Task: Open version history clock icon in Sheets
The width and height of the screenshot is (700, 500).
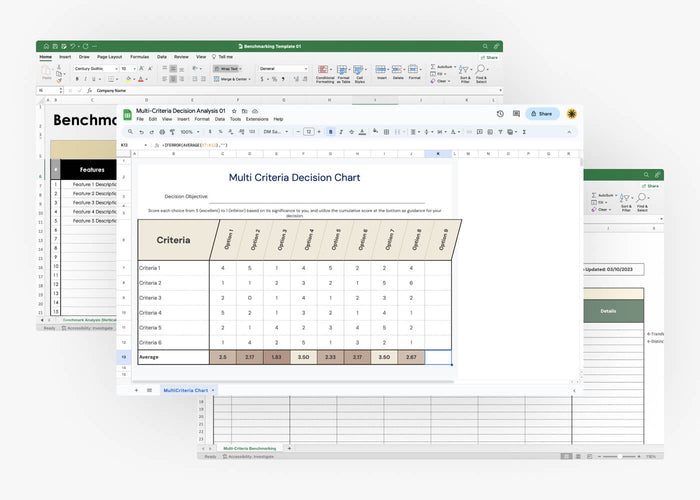Action: (500, 114)
